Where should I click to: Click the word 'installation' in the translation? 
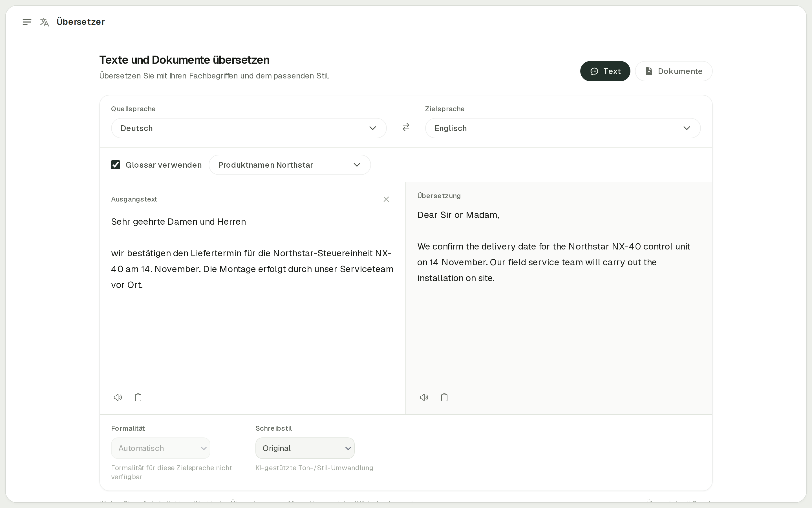440,278
